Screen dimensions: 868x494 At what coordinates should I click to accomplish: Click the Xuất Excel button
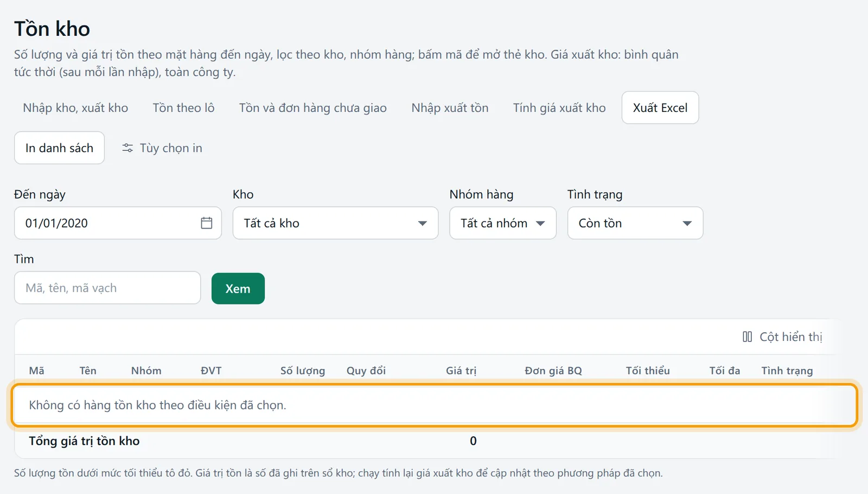click(x=660, y=107)
